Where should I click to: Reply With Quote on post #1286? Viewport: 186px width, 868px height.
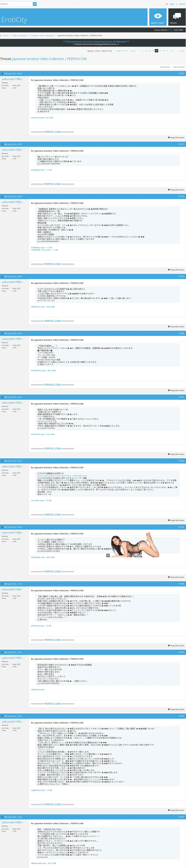click(x=176, y=810)
